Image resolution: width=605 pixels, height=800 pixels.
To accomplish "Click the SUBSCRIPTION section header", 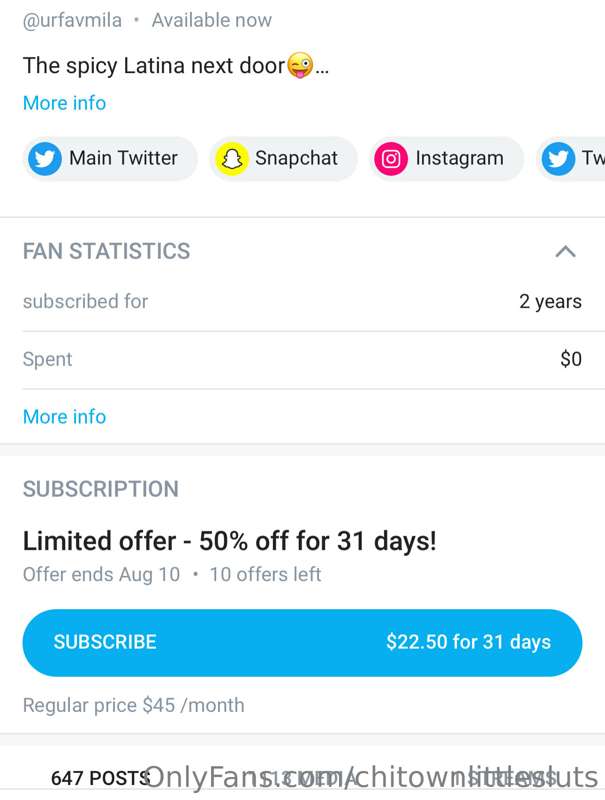I will pos(101,489).
